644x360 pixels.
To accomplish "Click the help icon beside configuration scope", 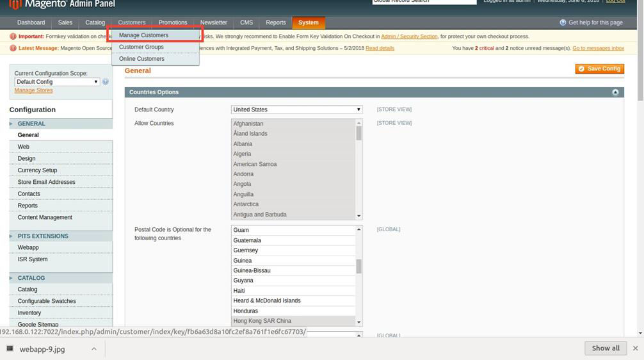I will 106,82.
